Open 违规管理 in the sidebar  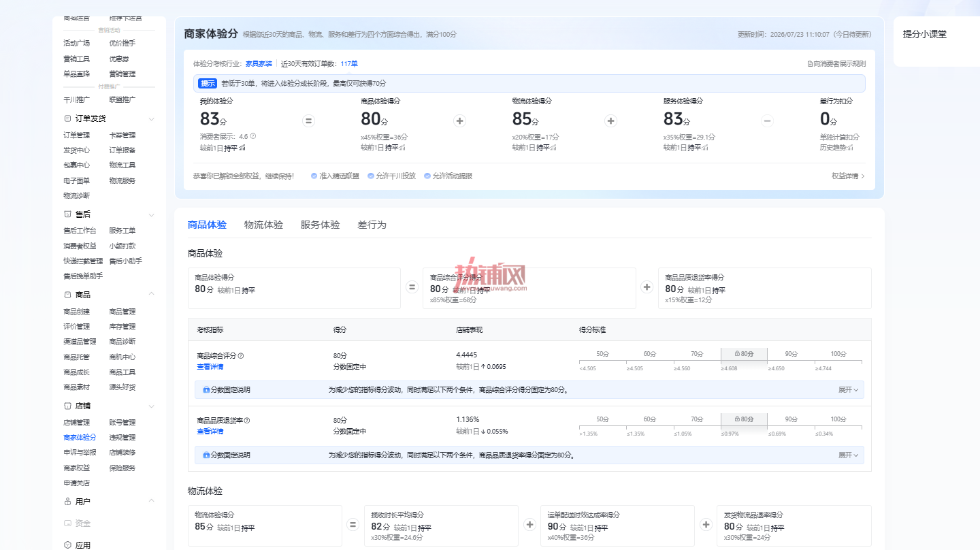tap(122, 437)
